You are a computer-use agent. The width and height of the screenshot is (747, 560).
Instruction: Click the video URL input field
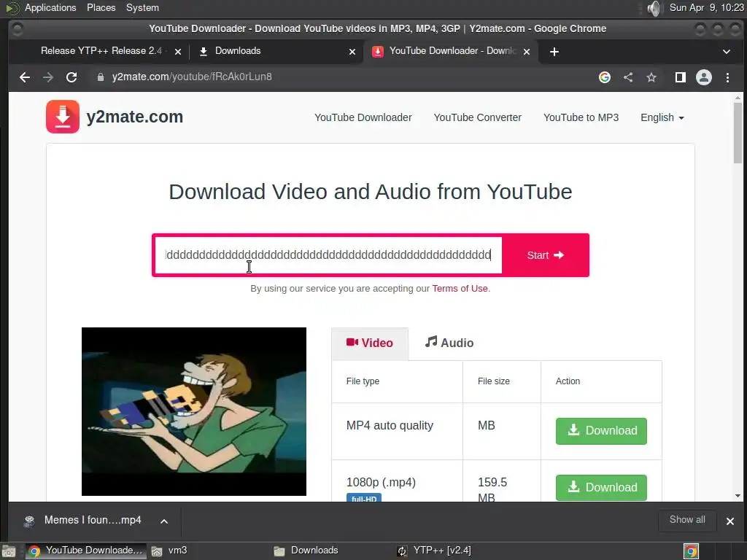click(328, 255)
